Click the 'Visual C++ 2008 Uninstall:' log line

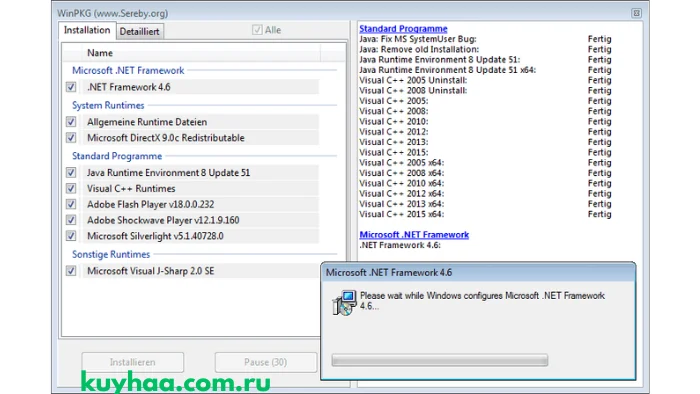(x=413, y=91)
